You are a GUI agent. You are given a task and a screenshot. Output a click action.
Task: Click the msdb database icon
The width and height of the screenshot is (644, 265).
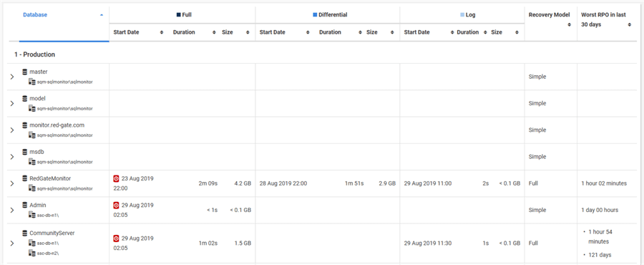[24, 152]
